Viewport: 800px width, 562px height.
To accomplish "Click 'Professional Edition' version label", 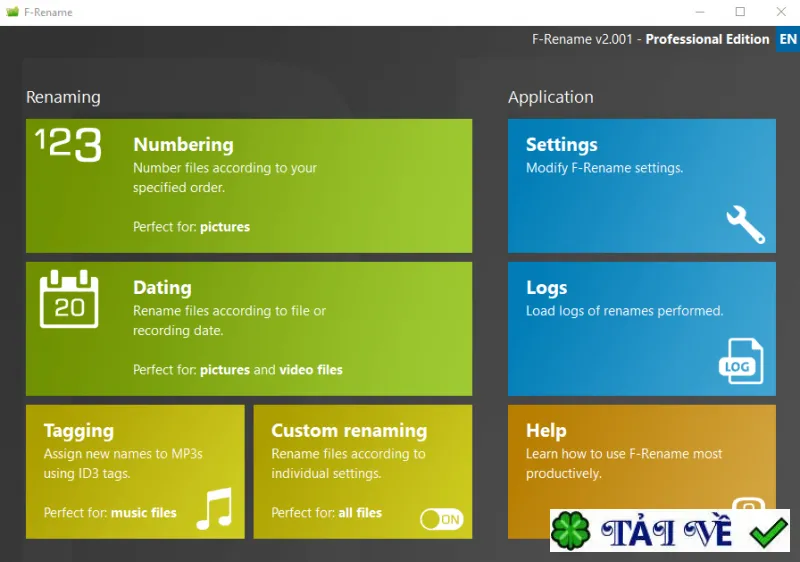I will coord(707,39).
